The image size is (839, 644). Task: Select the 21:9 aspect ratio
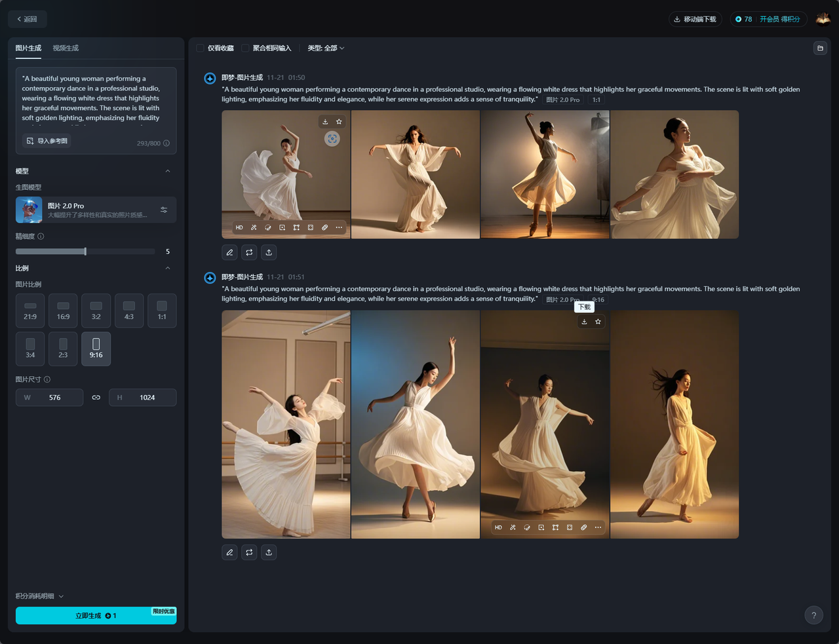pos(30,311)
